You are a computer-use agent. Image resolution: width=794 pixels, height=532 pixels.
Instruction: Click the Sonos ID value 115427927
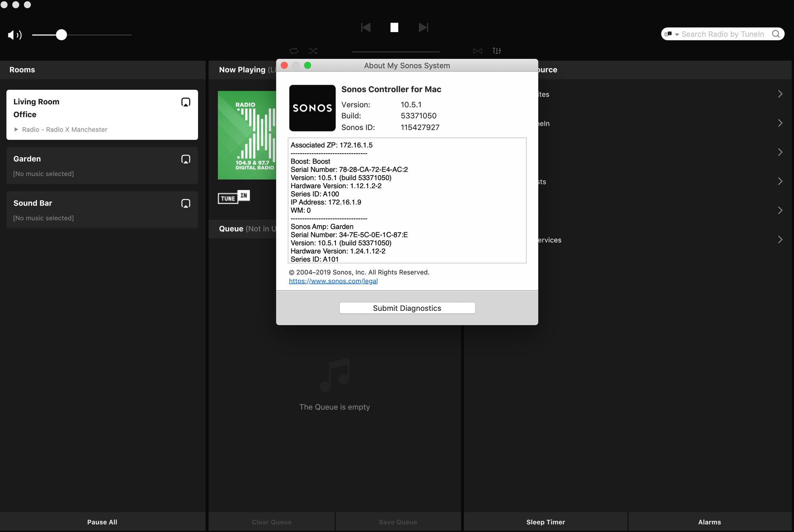coord(420,127)
